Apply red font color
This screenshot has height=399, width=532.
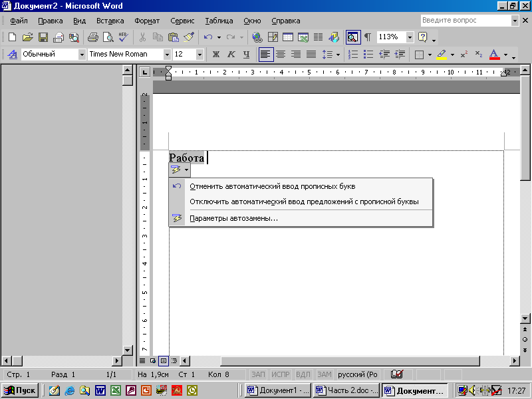coord(494,55)
